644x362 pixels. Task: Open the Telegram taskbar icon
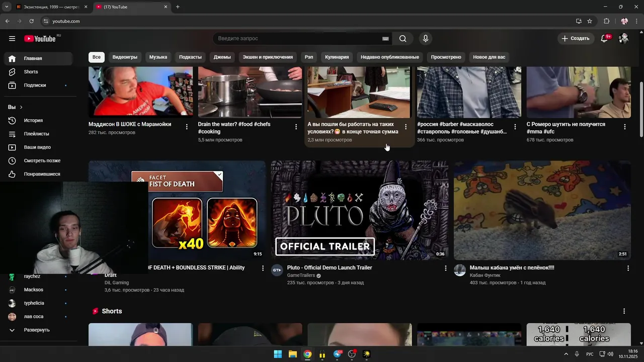coord(337,354)
